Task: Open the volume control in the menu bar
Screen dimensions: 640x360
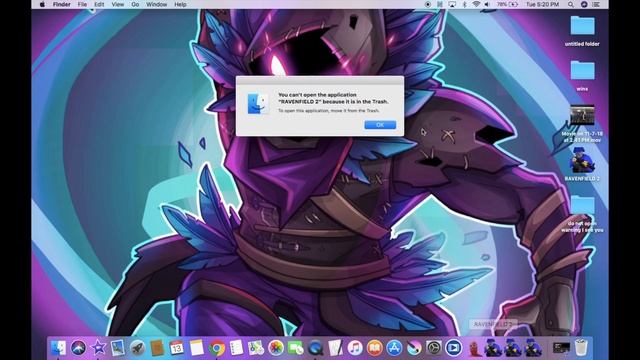Action: (487, 4)
